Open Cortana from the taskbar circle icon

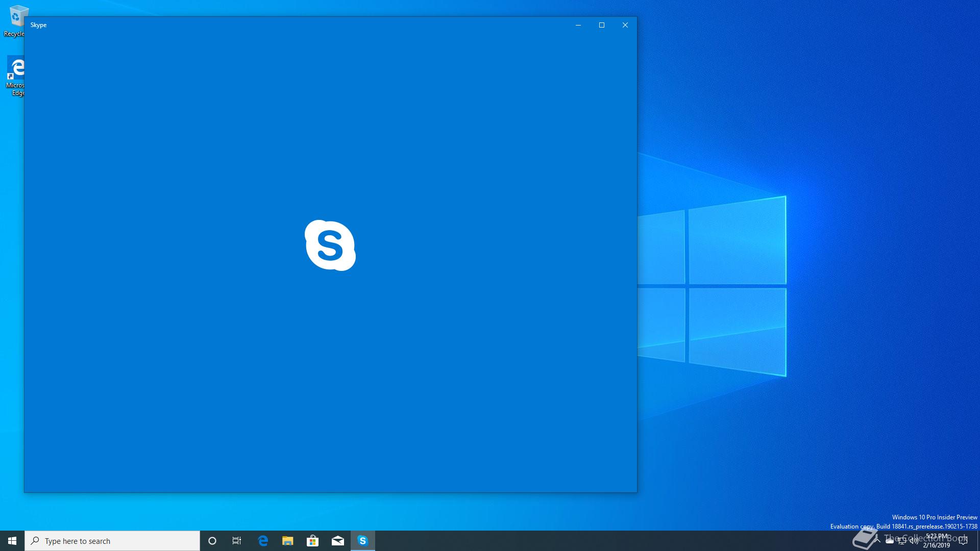(212, 541)
